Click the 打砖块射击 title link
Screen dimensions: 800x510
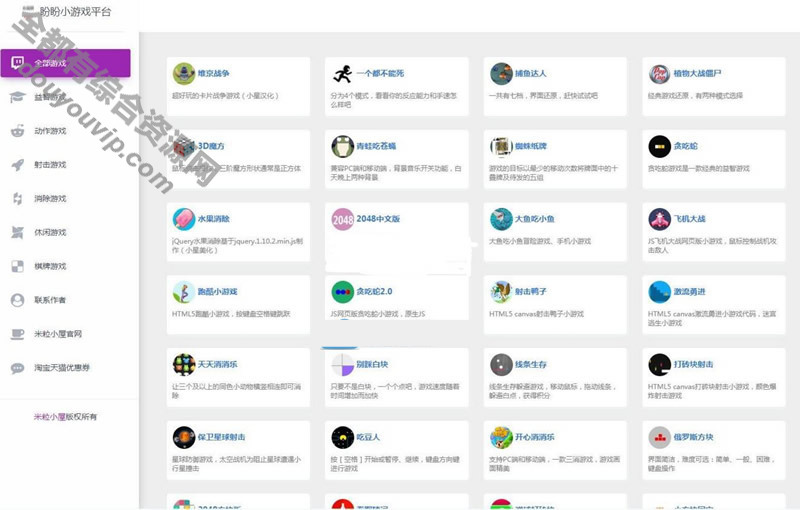[x=693, y=365]
